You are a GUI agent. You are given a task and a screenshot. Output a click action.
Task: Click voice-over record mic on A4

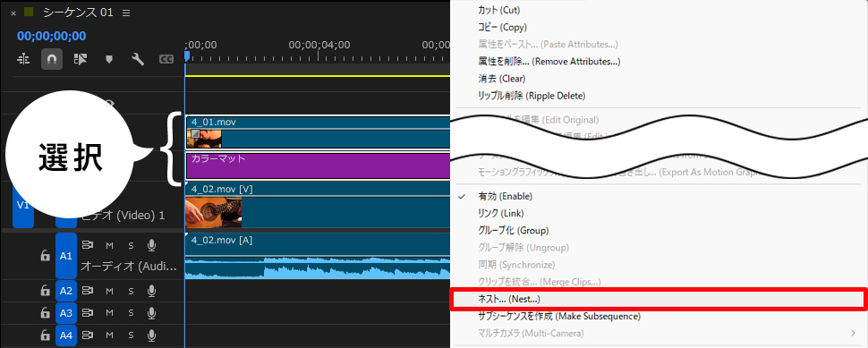pos(151,335)
